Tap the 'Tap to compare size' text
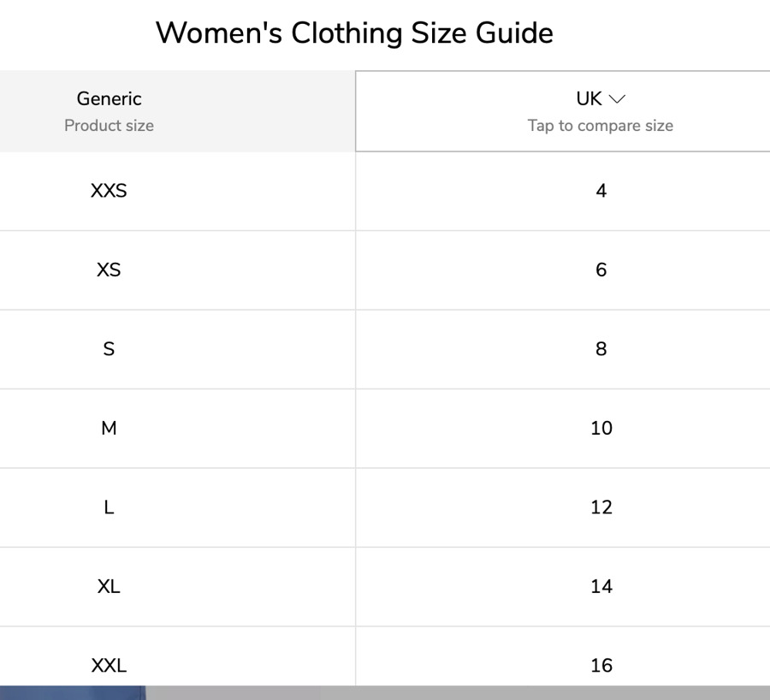The height and width of the screenshot is (700, 770). pos(601,126)
